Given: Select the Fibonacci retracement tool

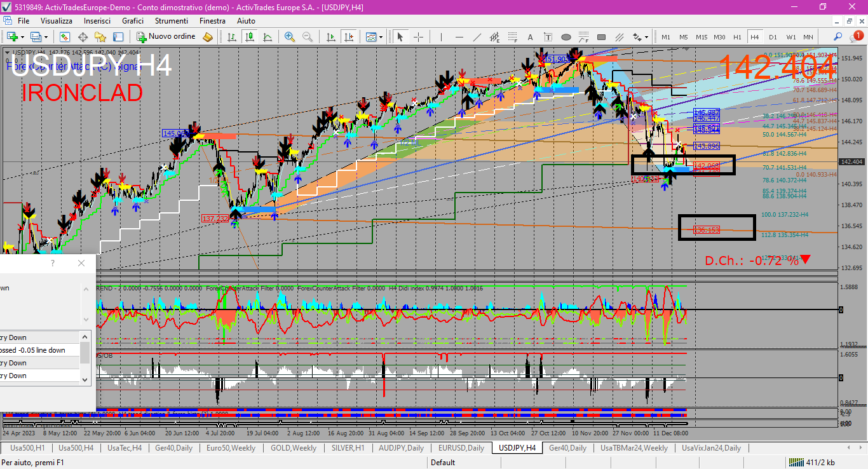Looking at the screenshot, I should (x=512, y=37).
